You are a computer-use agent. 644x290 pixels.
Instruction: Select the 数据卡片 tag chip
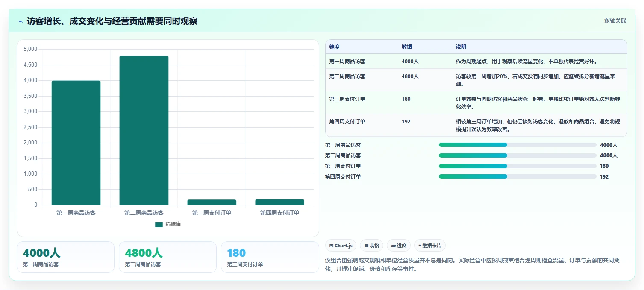click(429, 246)
